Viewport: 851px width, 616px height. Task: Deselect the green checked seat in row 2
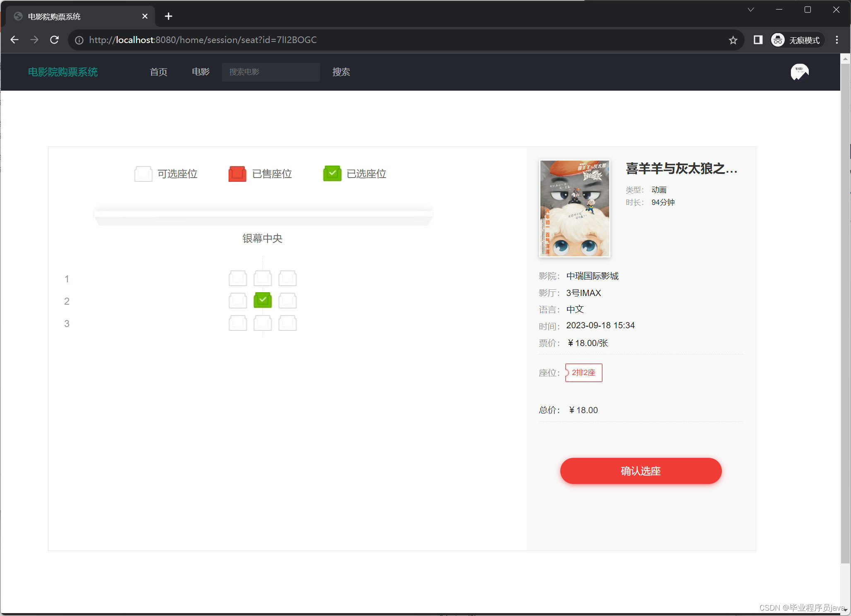[263, 301]
